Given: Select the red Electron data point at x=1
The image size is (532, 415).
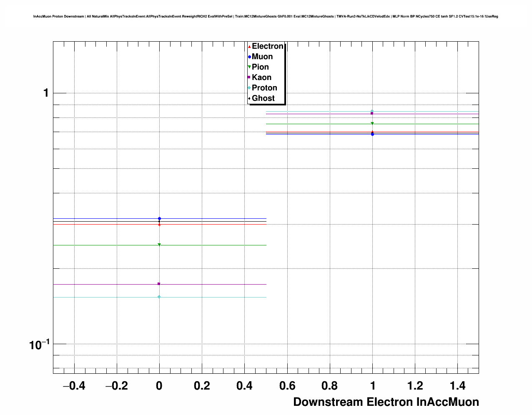Looking at the screenshot, I should [372, 132].
